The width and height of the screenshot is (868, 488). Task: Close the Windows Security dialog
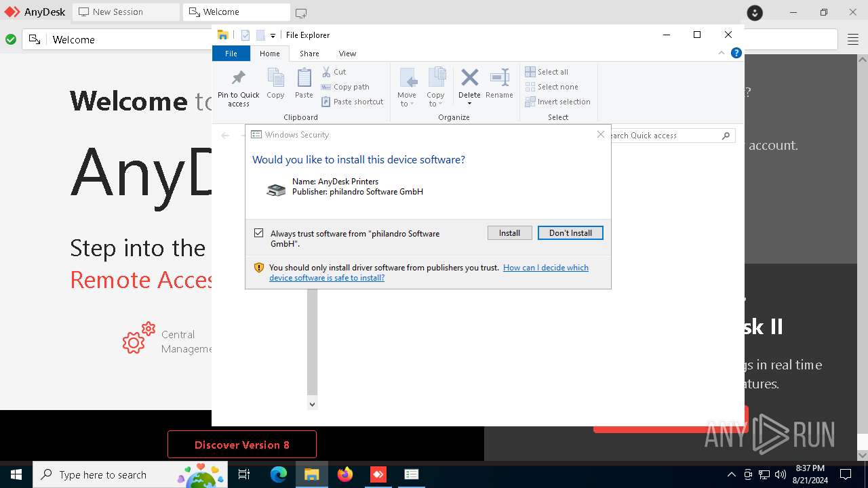tap(600, 134)
